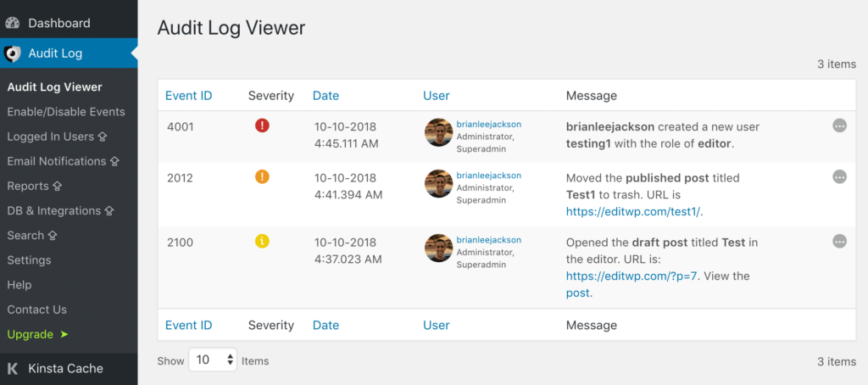Open Enable/Disable Events menu item

coord(65,112)
